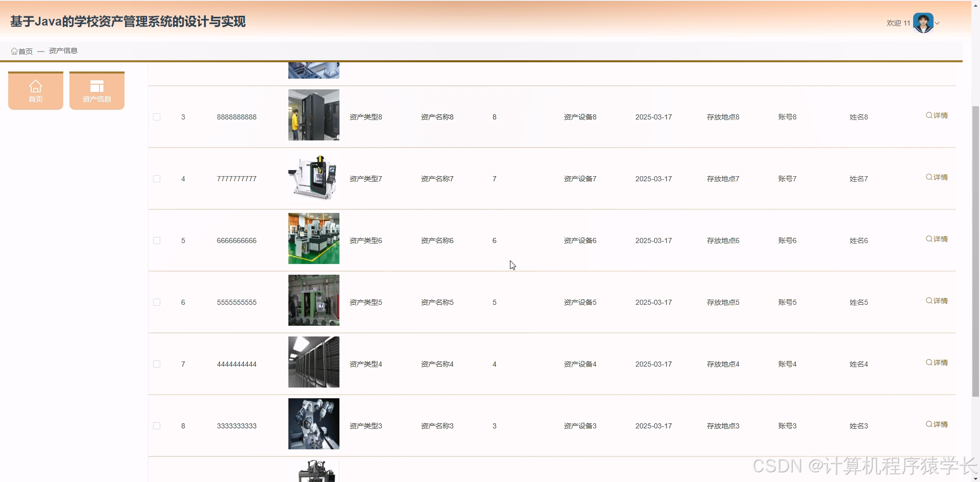Open the 资产信息 sidebar tile
980x482 pixels.
tap(97, 91)
